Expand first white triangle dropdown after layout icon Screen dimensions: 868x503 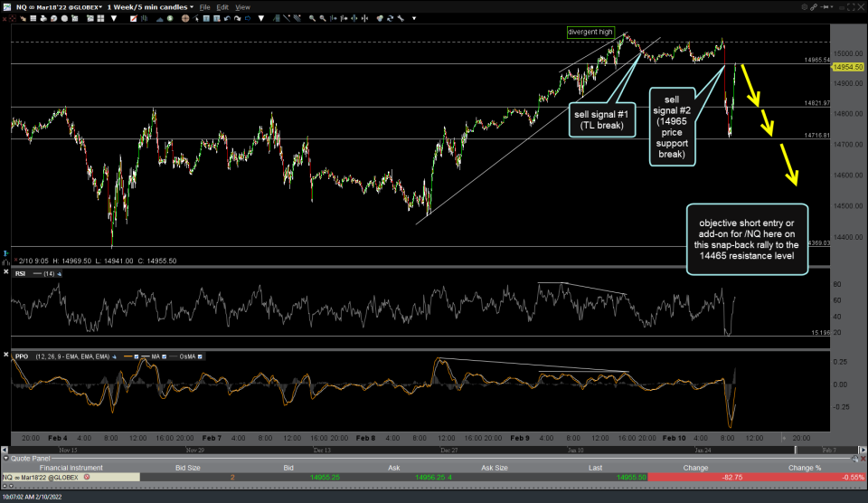point(114,18)
